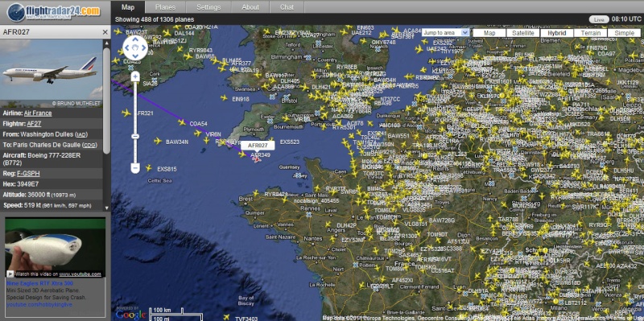Open the Settings tab
Image resolution: width=644 pixels, height=321 pixels.
pyautogui.click(x=208, y=7)
